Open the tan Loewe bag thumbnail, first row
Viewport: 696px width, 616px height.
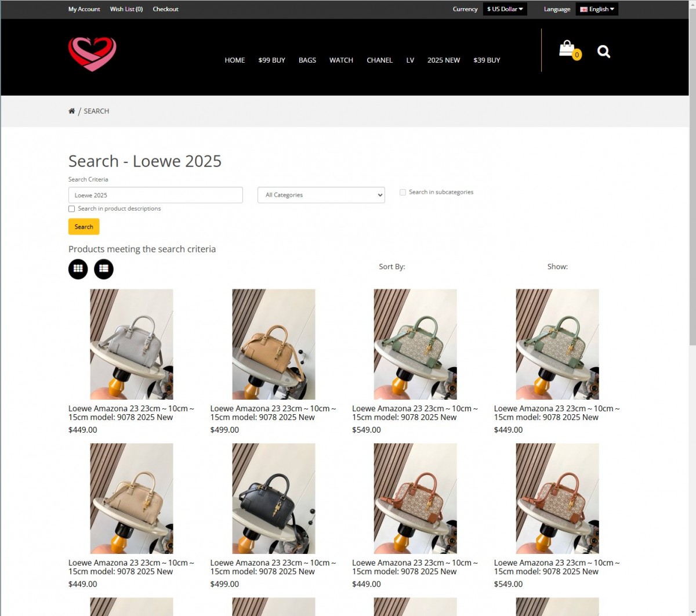(274, 345)
